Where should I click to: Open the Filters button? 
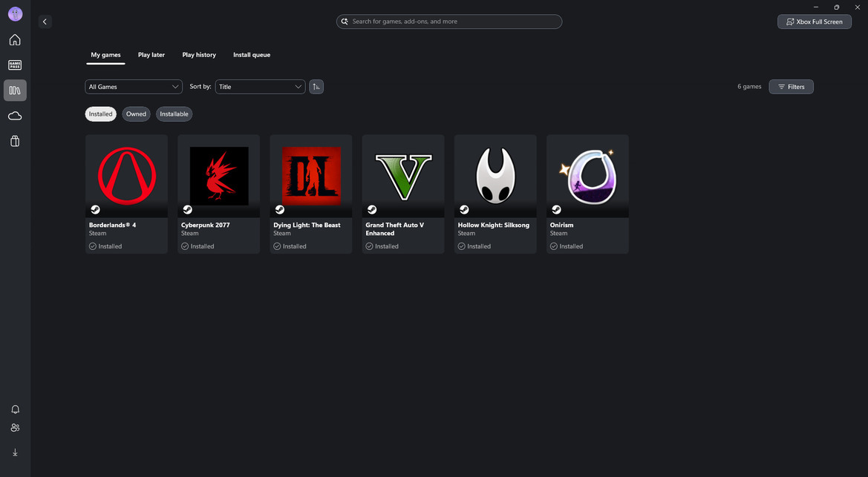click(791, 87)
